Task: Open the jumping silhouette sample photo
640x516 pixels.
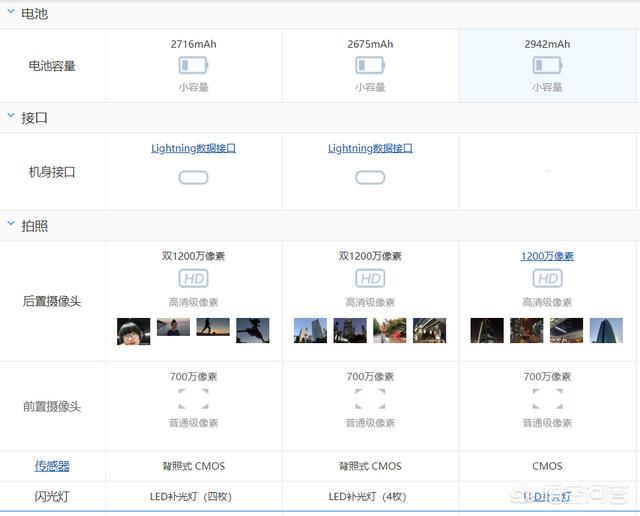Action: click(253, 330)
